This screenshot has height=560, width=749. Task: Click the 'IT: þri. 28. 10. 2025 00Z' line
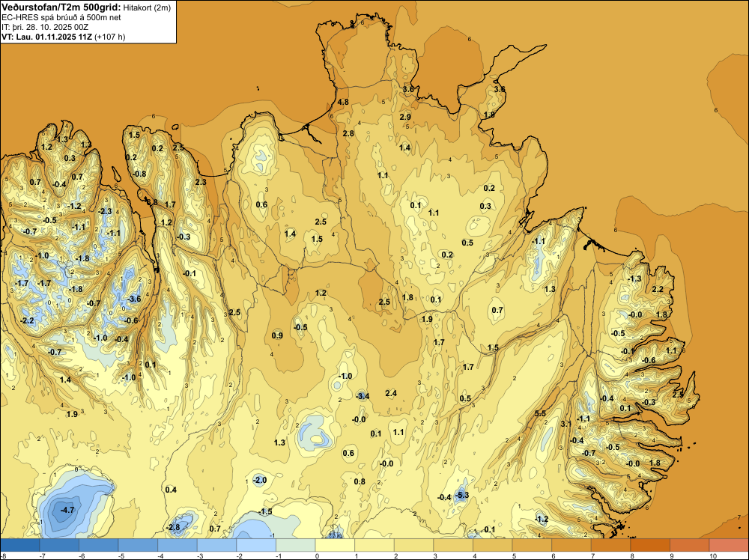pos(45,27)
